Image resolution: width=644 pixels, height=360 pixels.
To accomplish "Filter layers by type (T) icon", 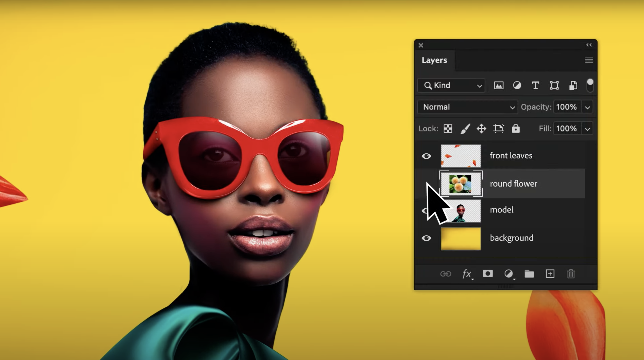I will click(x=535, y=86).
